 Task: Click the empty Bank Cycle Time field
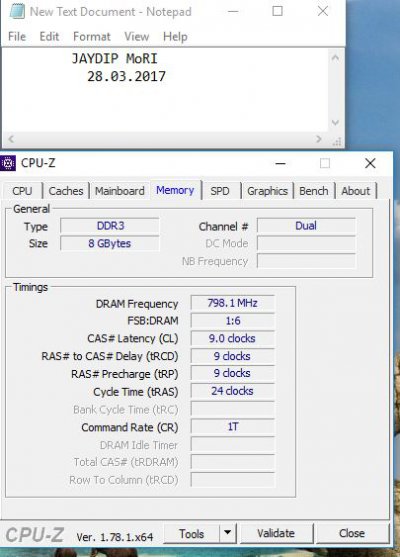click(233, 409)
